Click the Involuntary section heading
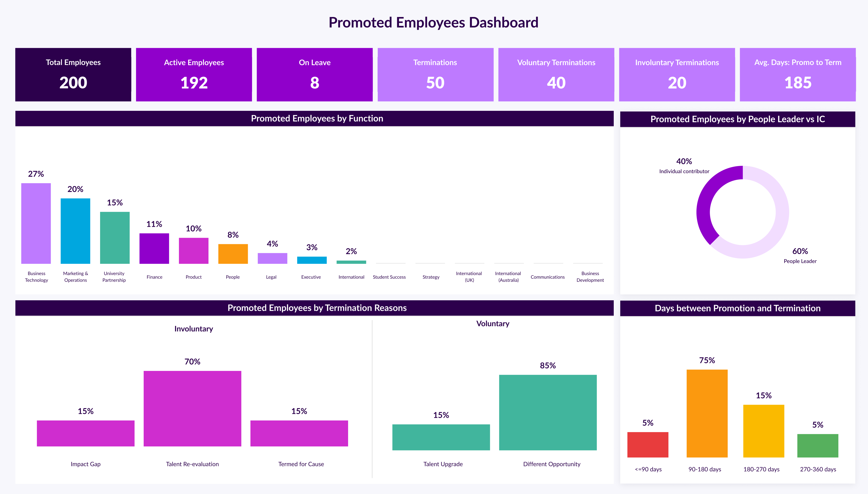868x494 pixels. click(193, 329)
